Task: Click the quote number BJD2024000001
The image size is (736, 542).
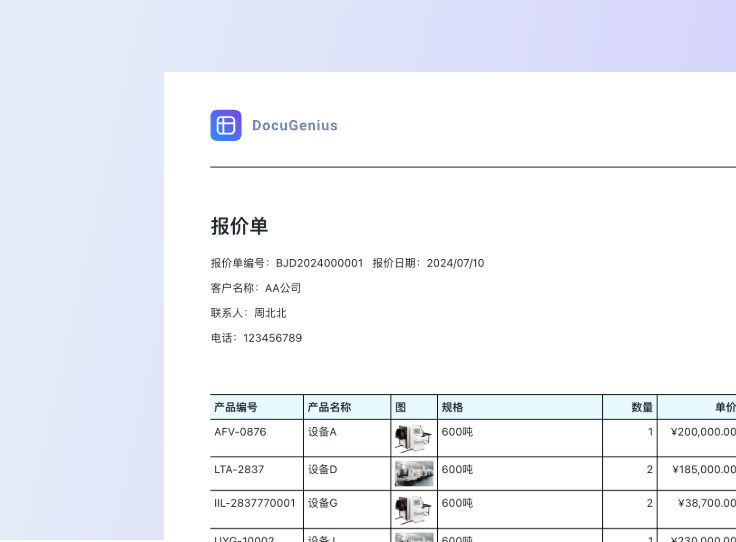Action: point(319,263)
